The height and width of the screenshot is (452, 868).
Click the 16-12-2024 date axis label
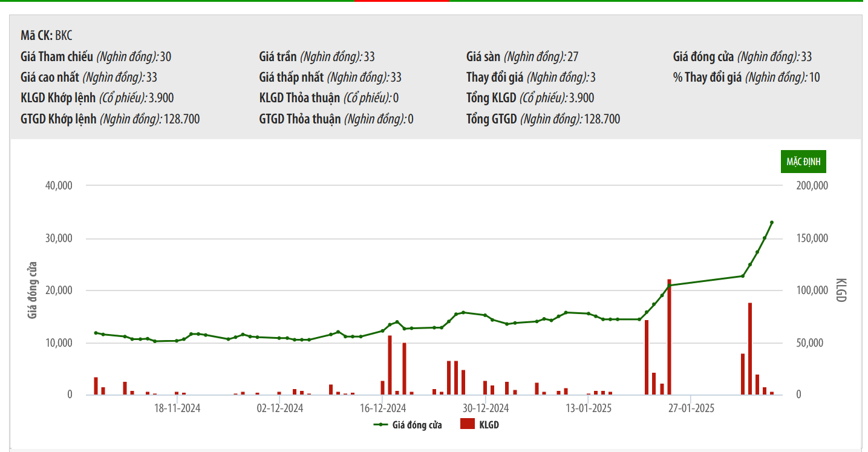[x=383, y=408]
